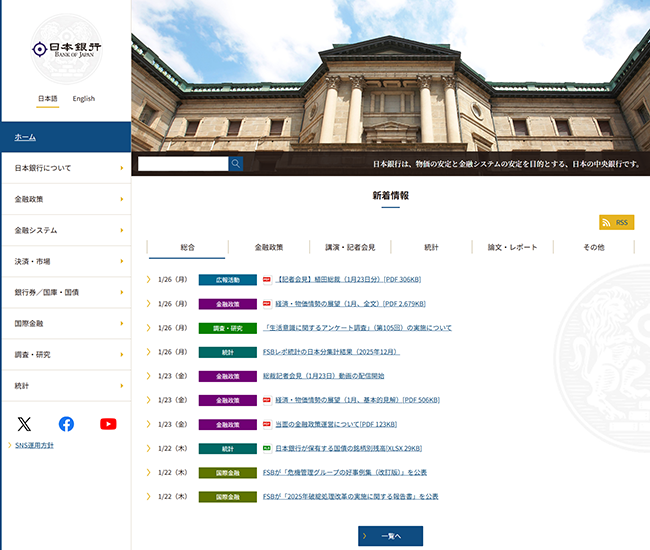The height and width of the screenshot is (550, 650).
Task: Open the SNS運用方針 link
Action: [34, 445]
